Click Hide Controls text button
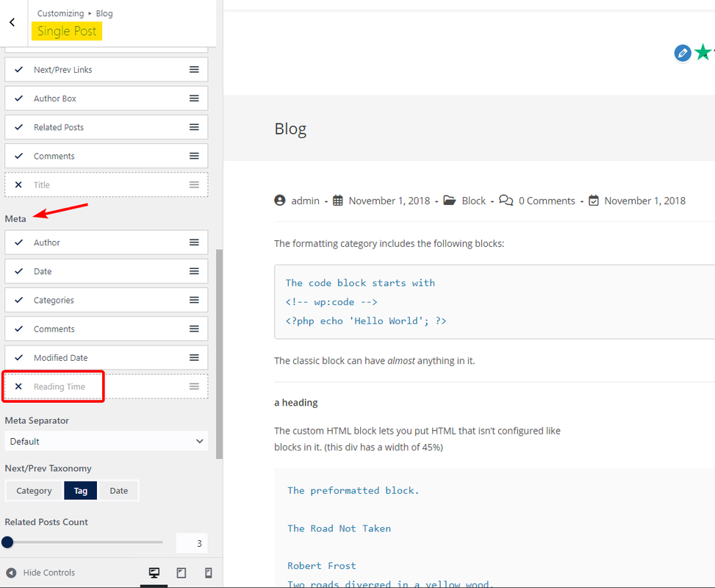The width and height of the screenshot is (715, 588). (x=49, y=573)
